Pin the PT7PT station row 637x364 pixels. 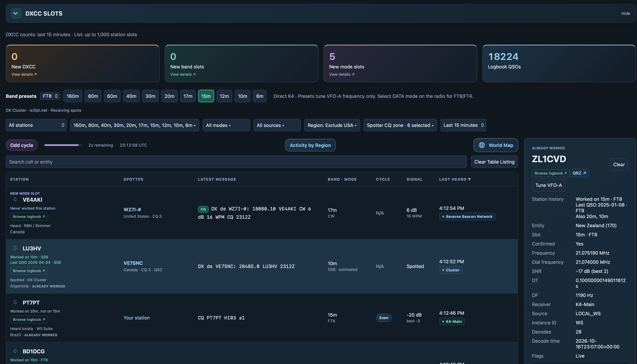pos(15,303)
